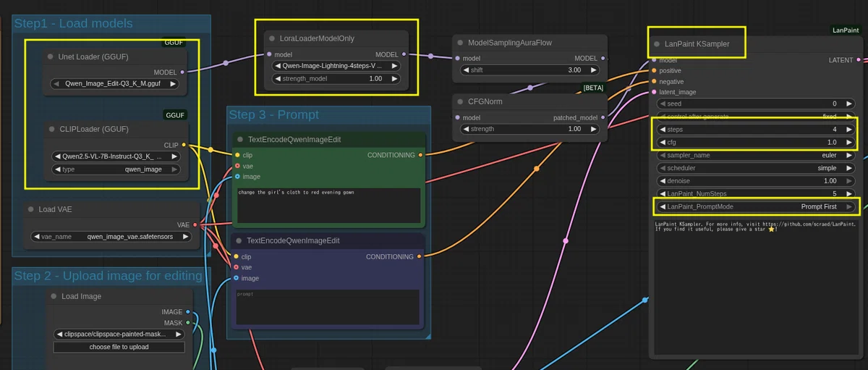Click the model input port on LoraLoaderModelOnly
This screenshot has height=370, width=868.
(x=269, y=54)
